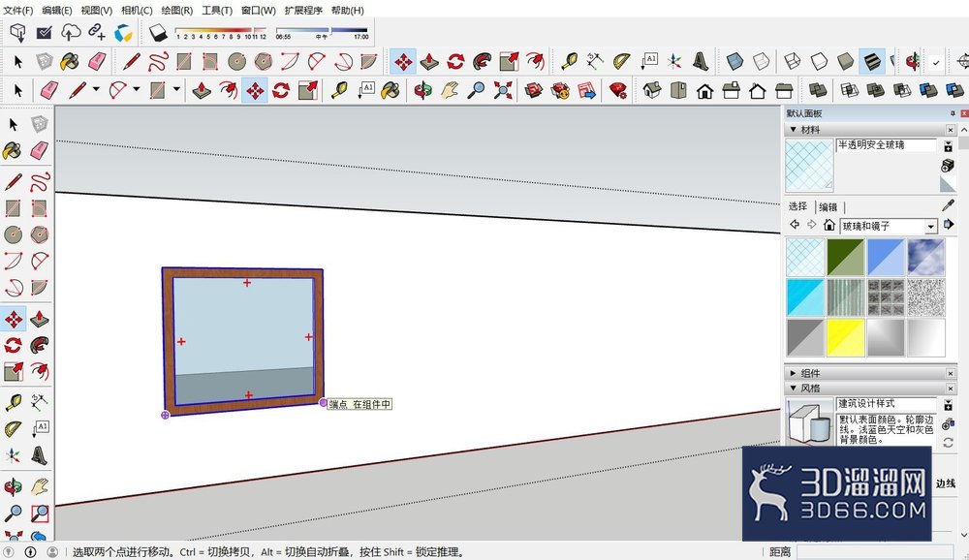Enable Hidden Line face style
This screenshot has height=560, width=969.
pyautogui.click(x=819, y=61)
